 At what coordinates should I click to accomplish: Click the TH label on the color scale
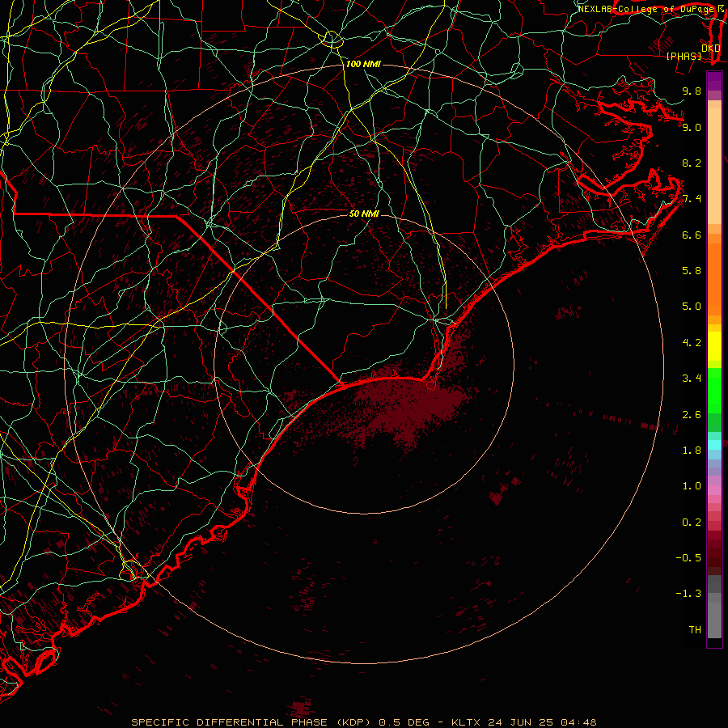(695, 630)
